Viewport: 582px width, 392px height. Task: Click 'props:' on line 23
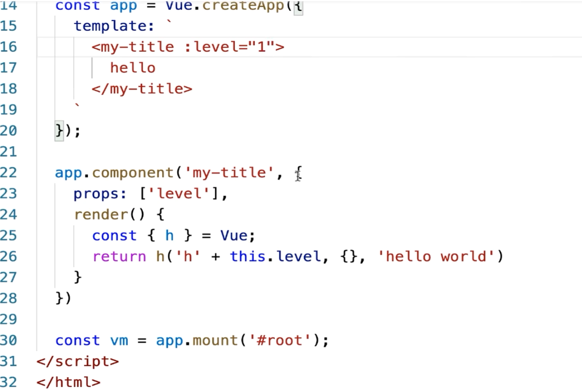point(100,193)
